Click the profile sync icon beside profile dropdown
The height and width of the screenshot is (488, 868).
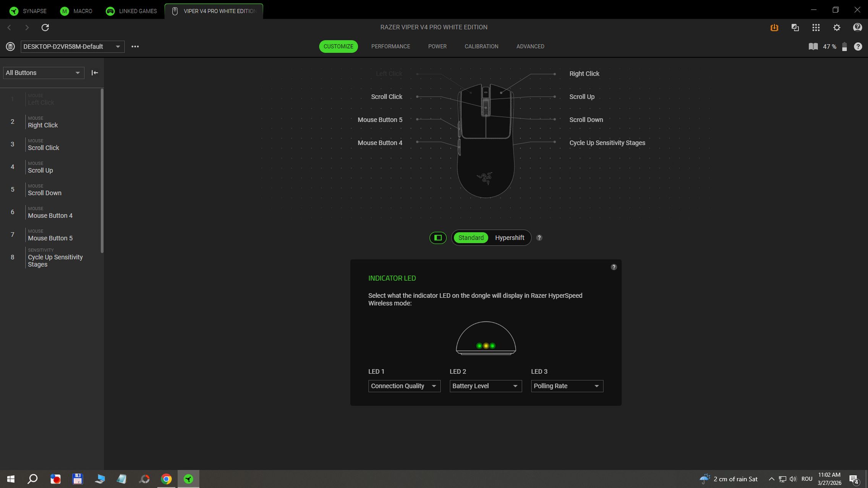point(10,47)
